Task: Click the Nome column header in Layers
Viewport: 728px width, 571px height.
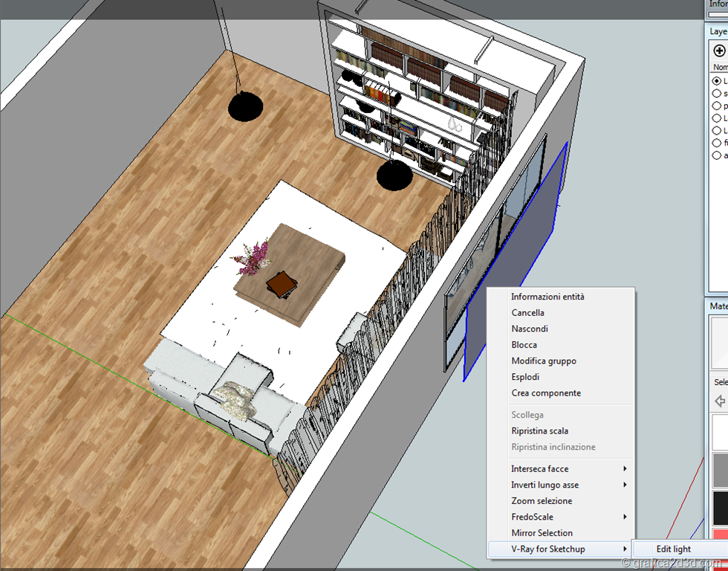Action: coord(720,67)
